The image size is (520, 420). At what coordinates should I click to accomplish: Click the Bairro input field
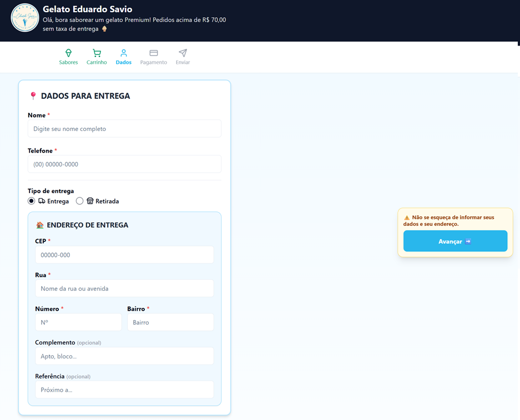click(170, 322)
